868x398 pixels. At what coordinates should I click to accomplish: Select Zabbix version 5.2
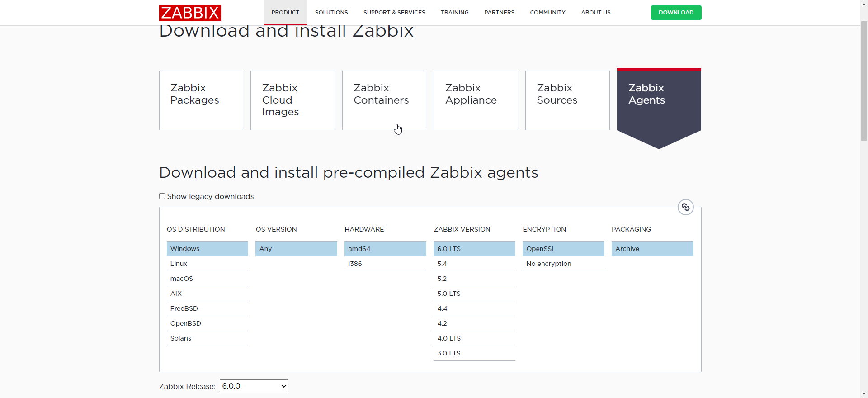tap(474, 279)
